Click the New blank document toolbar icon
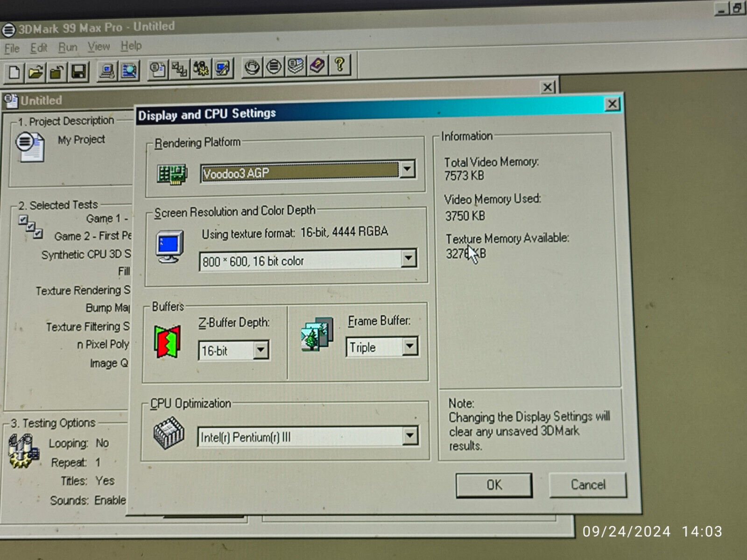 14,72
